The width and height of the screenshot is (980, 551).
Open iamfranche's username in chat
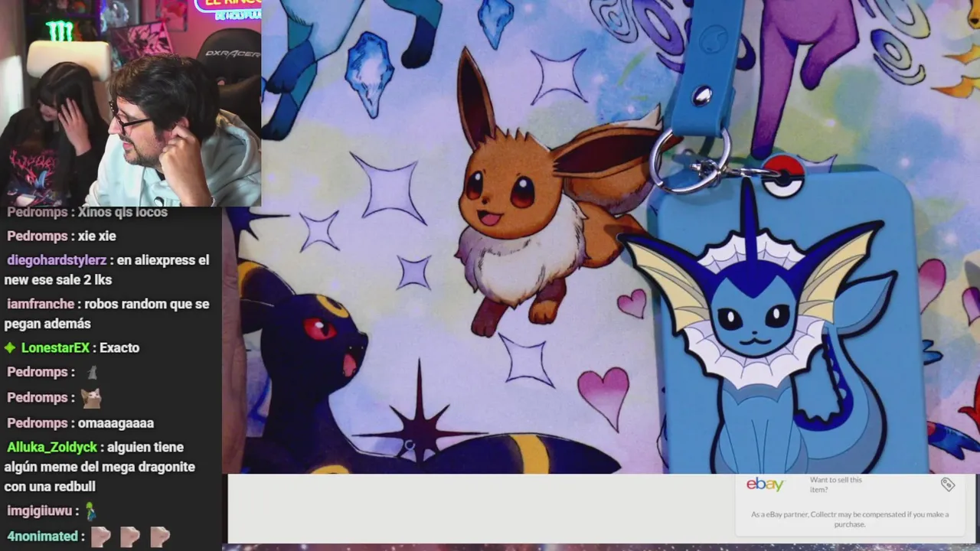click(41, 304)
